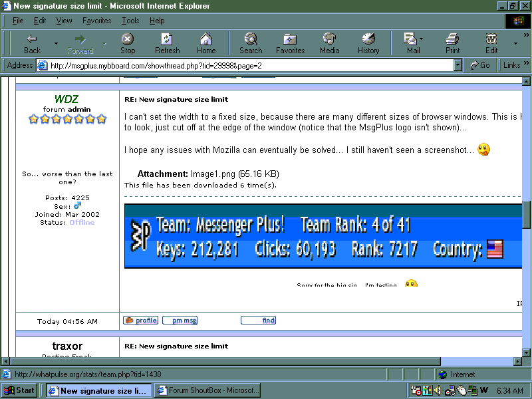
Task: Open the Start menu
Action: pyautogui.click(x=19, y=390)
